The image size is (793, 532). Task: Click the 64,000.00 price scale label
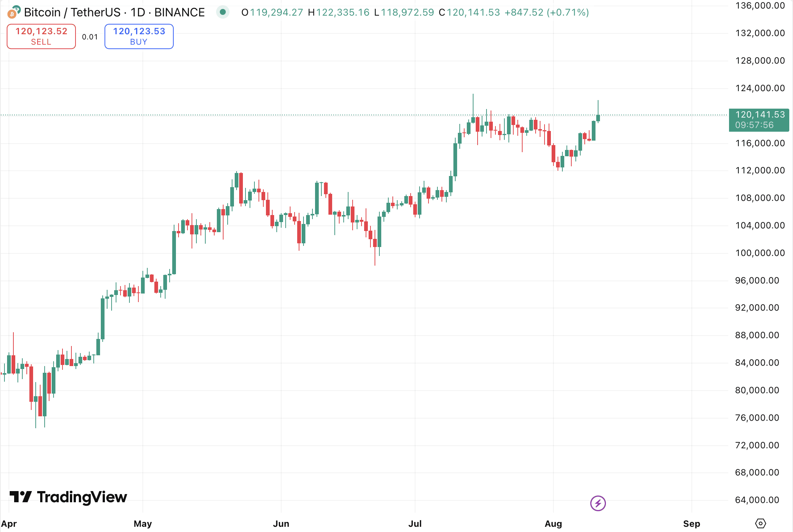click(757, 500)
